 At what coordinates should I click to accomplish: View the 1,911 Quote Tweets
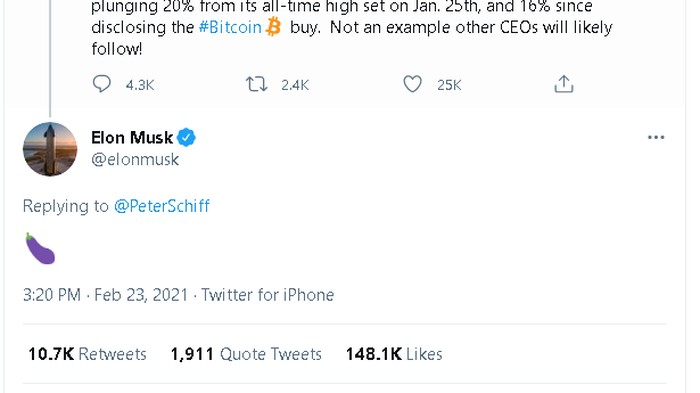[246, 354]
